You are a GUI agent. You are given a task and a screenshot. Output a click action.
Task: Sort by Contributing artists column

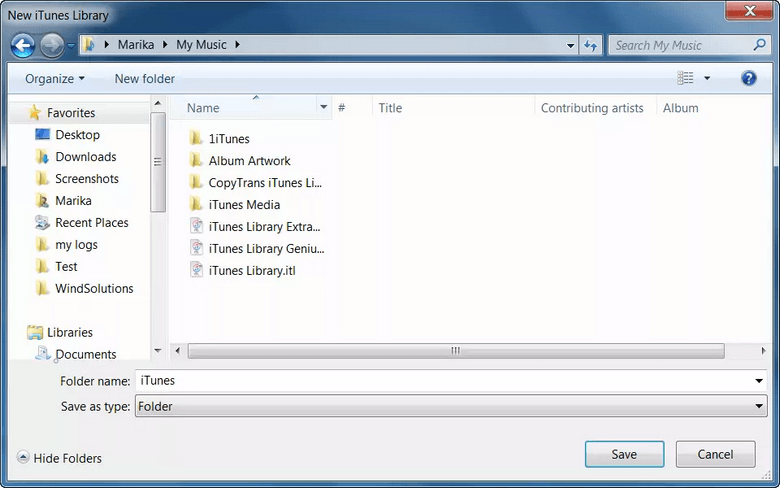tap(592, 108)
